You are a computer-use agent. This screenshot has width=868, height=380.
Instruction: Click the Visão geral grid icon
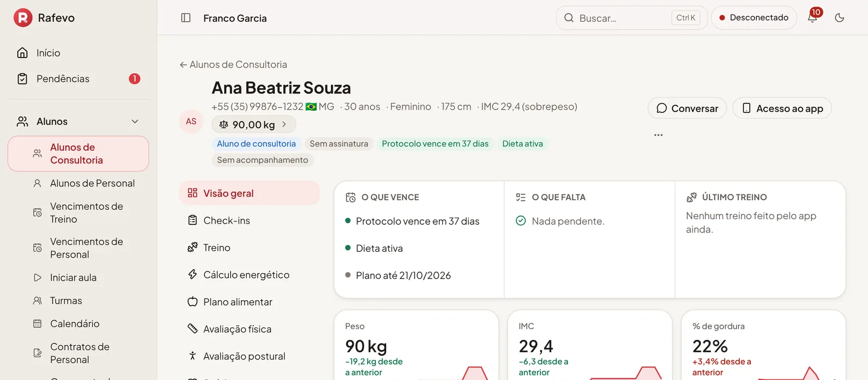tap(193, 193)
